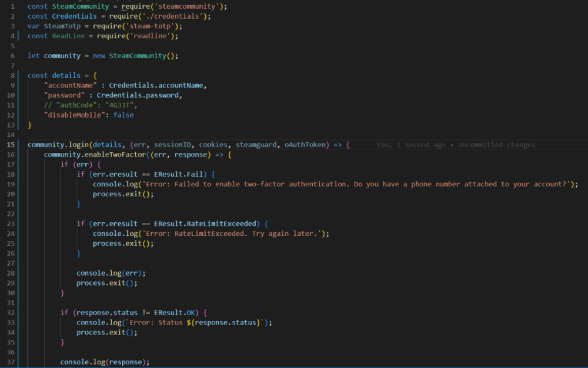The height and width of the screenshot is (368, 588).
Task: Click the 'false' value of disableMobile
Action: pos(123,115)
